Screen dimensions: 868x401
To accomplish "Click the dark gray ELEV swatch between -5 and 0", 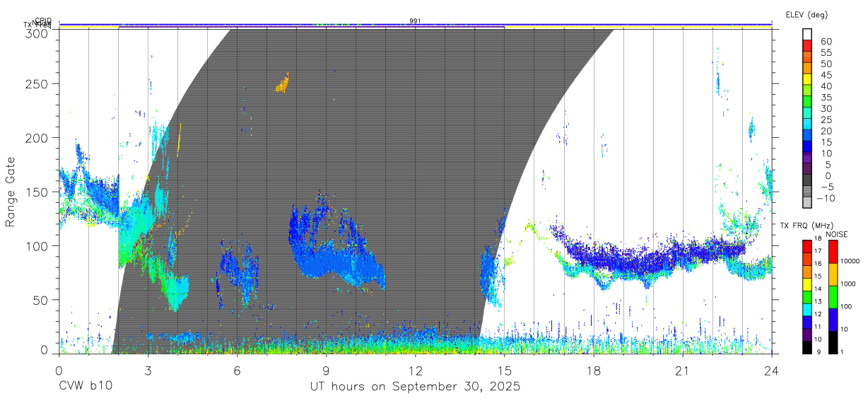I will (807, 181).
